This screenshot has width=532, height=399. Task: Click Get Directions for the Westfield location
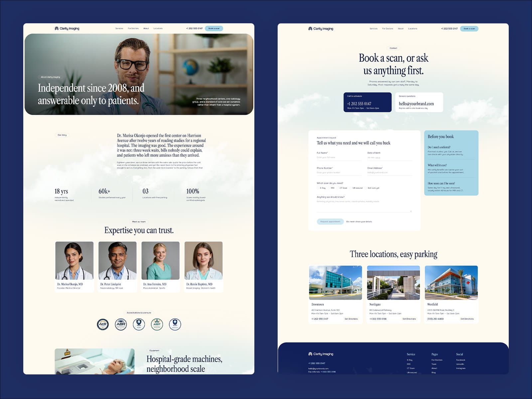(x=467, y=319)
